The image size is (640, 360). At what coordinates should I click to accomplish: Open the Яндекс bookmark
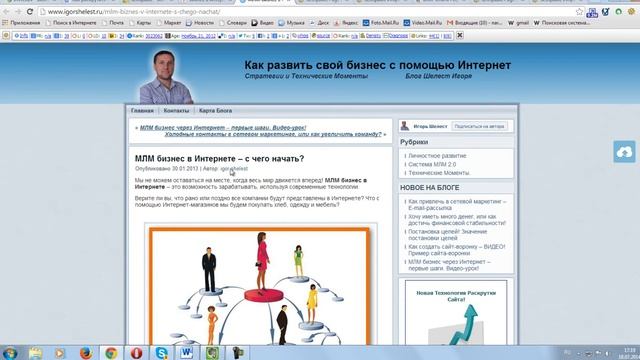click(x=346, y=23)
